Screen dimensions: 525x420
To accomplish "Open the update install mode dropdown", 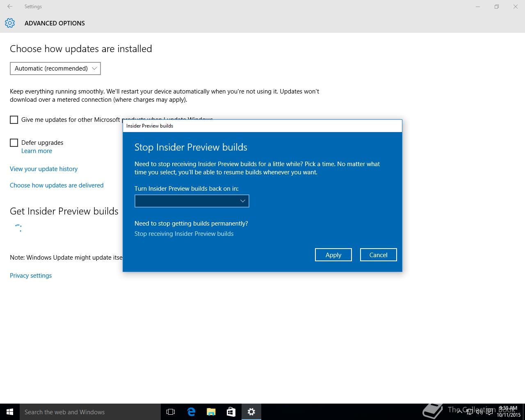I will 55,68.
